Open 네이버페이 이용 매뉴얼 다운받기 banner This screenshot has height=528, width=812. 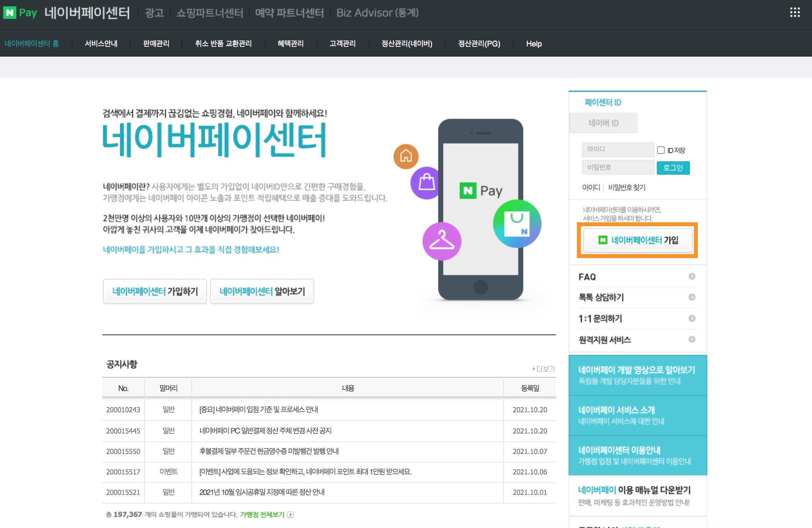click(638, 495)
